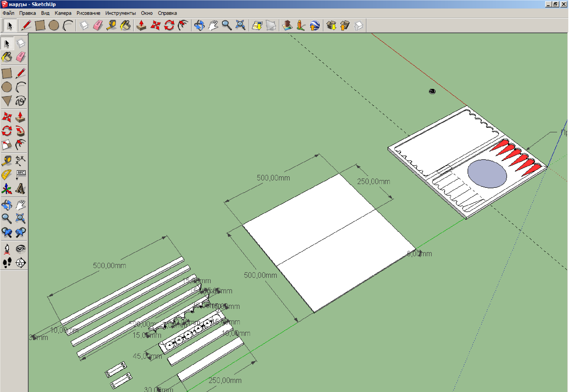569x392 pixels.
Task: Select the Walk footprints tool
Action: click(x=7, y=263)
